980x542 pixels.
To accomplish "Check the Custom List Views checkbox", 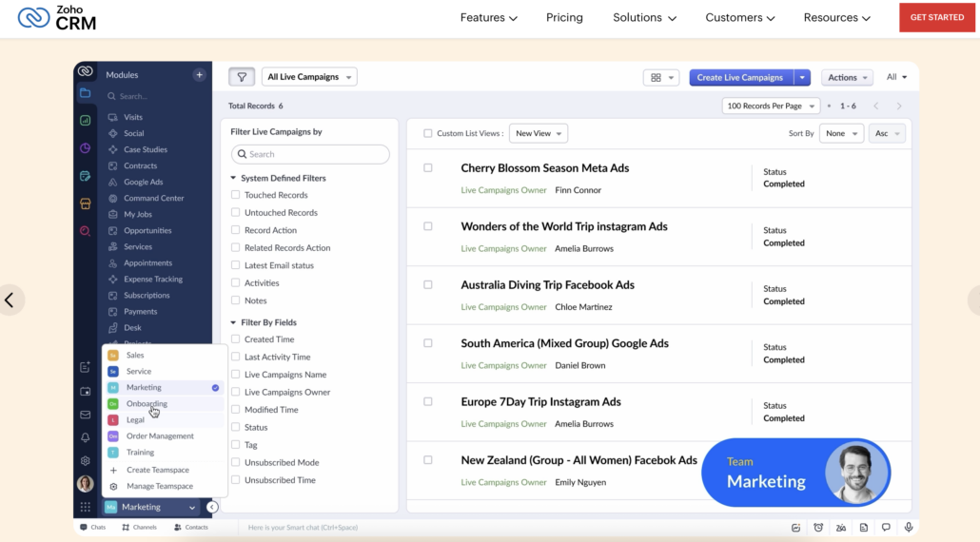I will click(428, 133).
